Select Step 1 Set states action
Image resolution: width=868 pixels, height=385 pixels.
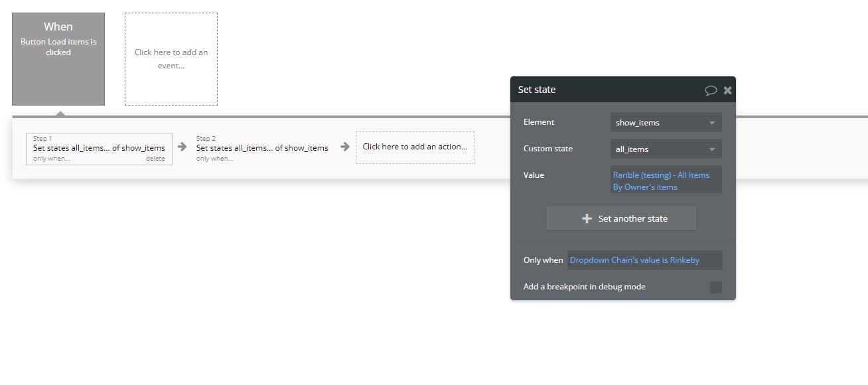(x=99, y=149)
